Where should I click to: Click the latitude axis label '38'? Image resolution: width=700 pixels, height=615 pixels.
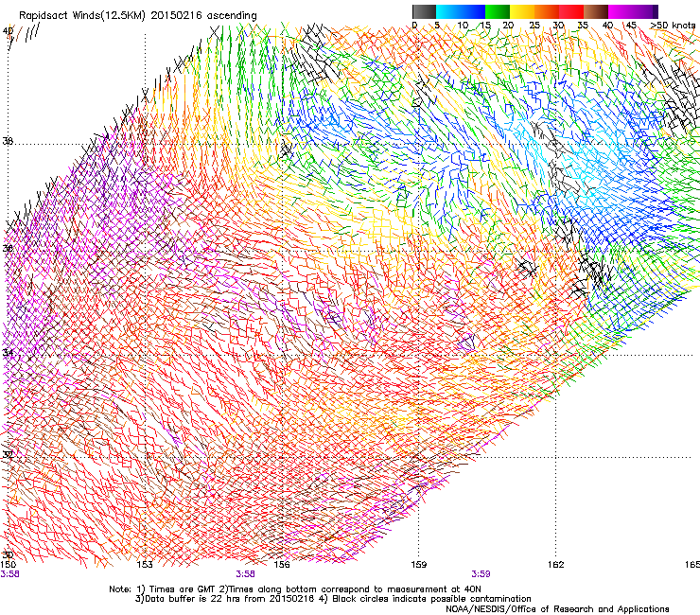[x=8, y=141]
